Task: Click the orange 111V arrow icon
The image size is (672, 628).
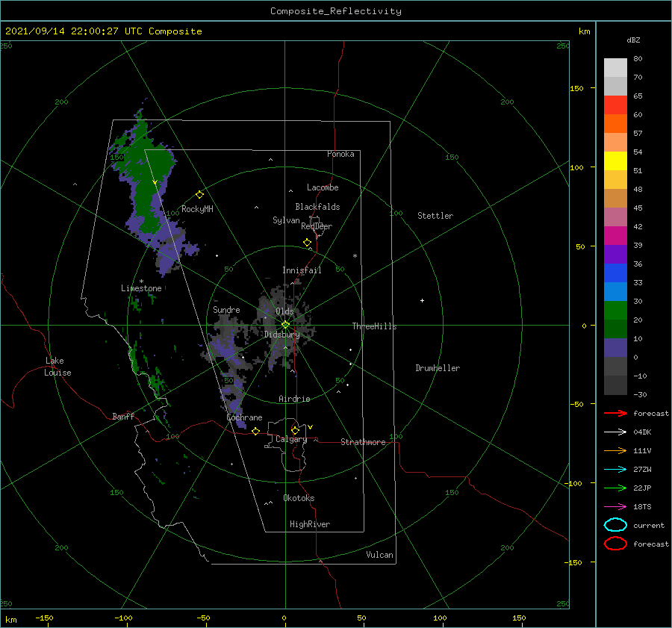Action: [x=615, y=450]
